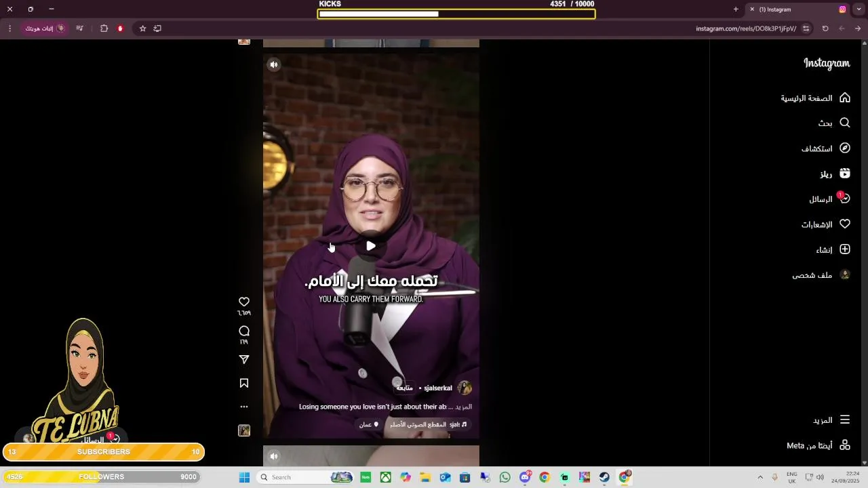This screenshot has height=488, width=868.
Task: Open sjalserkal username link
Action: [x=438, y=388]
